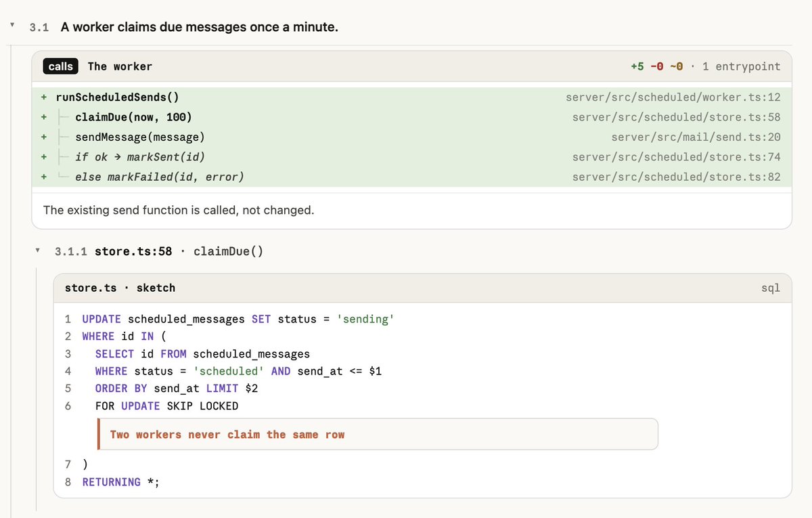Open the server/src/scheduled/store.ts:82 file reference
Viewport: 812px width, 518px height.
pos(676,177)
